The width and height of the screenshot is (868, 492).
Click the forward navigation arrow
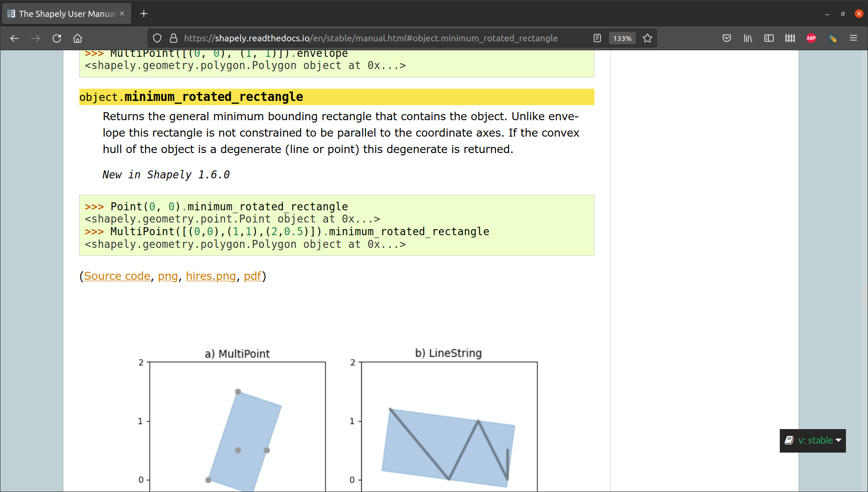pyautogui.click(x=36, y=38)
